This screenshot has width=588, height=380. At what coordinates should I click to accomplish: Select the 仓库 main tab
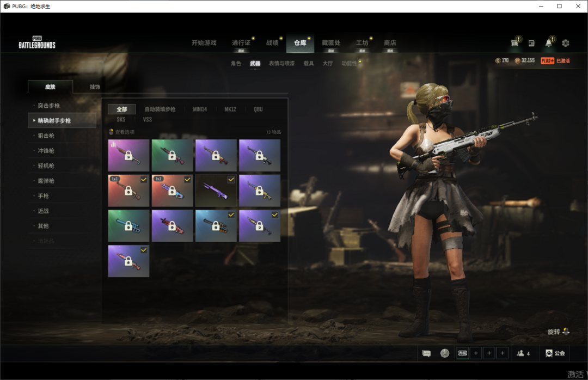click(300, 43)
